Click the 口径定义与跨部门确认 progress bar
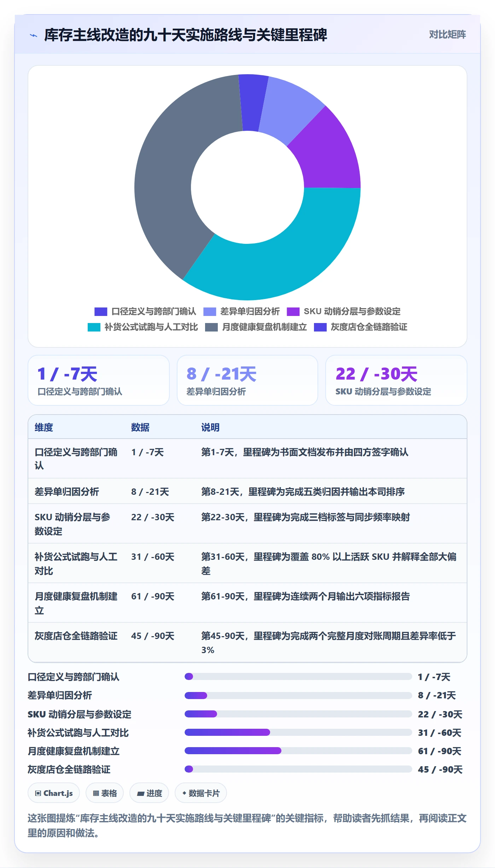 [298, 676]
